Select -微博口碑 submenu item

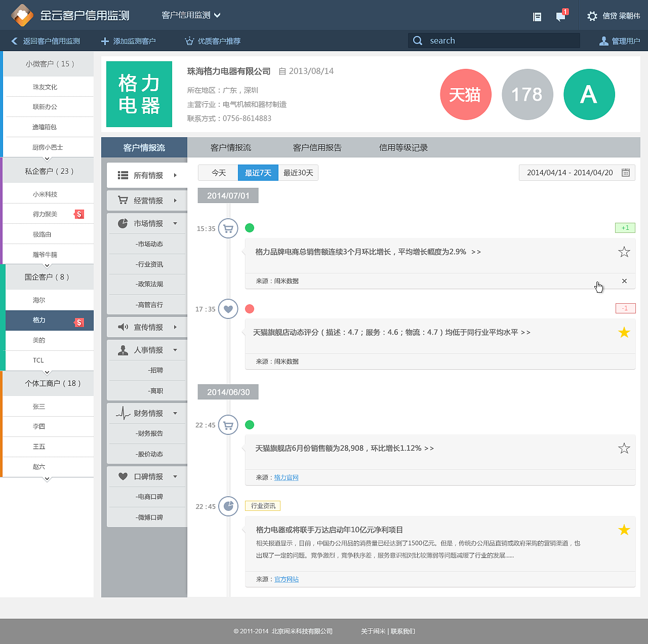(147, 517)
